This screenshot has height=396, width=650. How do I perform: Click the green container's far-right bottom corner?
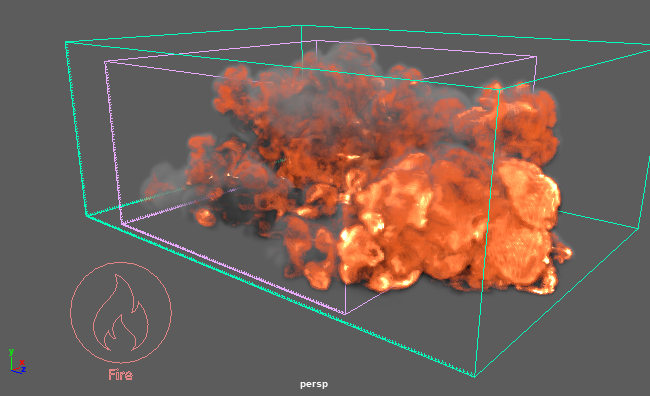click(638, 228)
